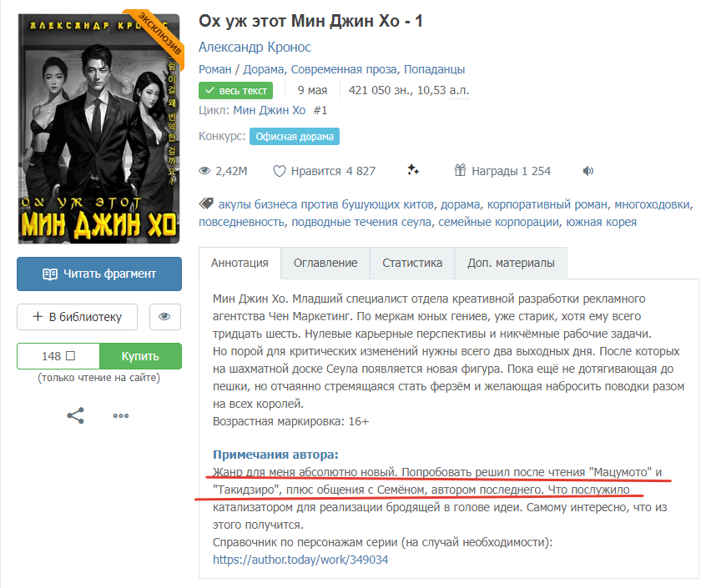Image resolution: width=706 pixels, height=588 pixels.
Task: Add book with В библиотеку button
Action: point(77,317)
